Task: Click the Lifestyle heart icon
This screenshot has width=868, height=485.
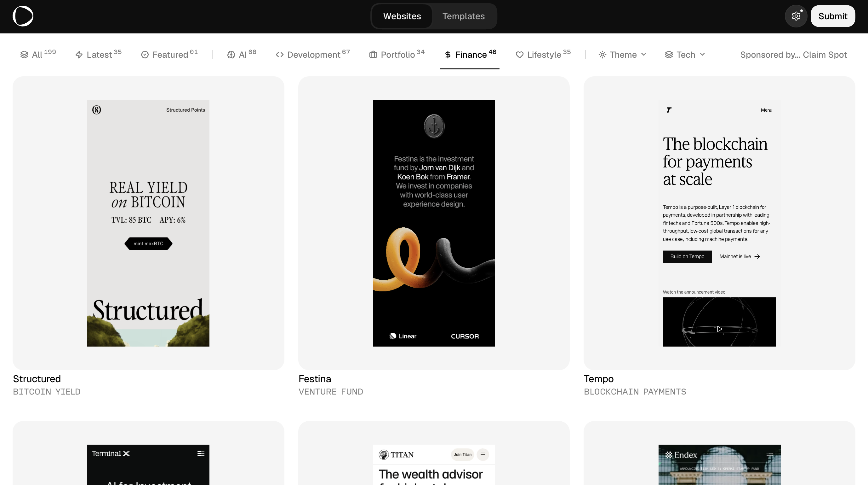Action: tap(519, 54)
